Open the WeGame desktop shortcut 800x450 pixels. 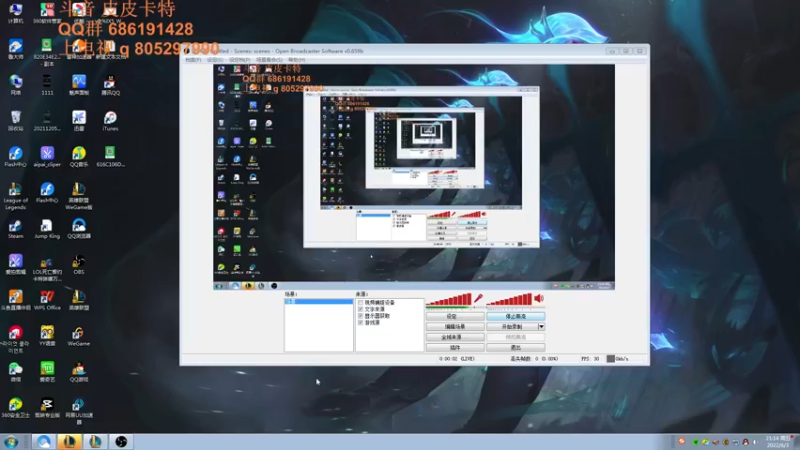click(79, 336)
